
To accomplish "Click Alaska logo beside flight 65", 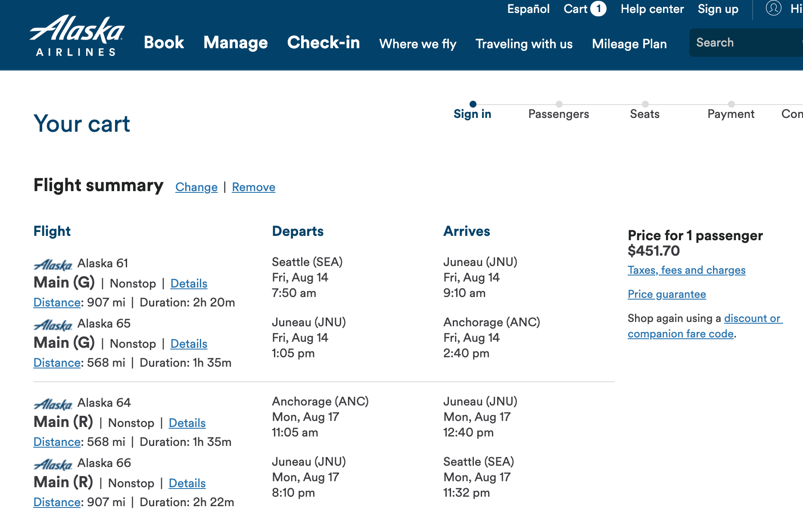I will (53, 325).
